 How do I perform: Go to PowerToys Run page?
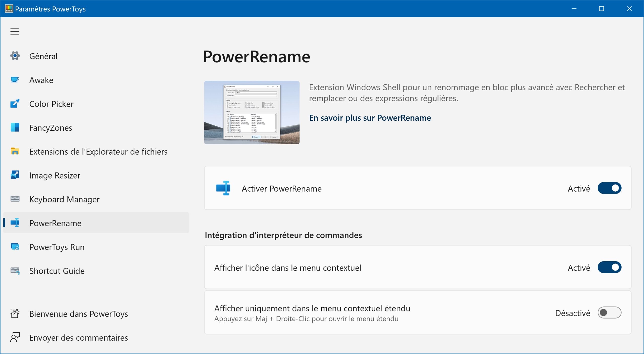(96, 247)
